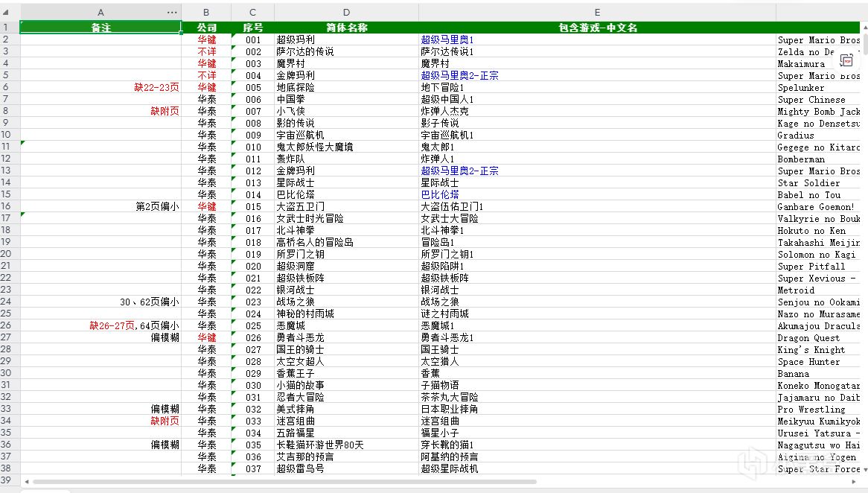The height and width of the screenshot is (493, 868).
Task: Click the 缺附页 note in row 34
Action: [x=165, y=421]
